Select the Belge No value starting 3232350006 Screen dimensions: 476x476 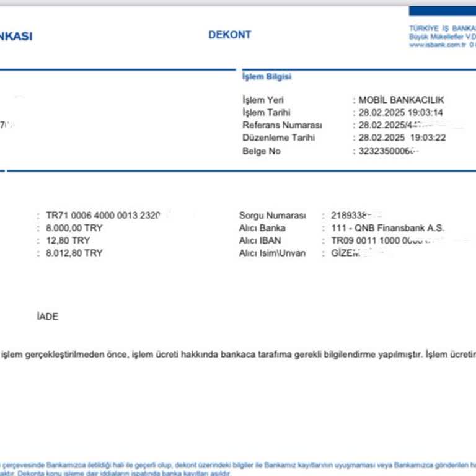[389, 151]
